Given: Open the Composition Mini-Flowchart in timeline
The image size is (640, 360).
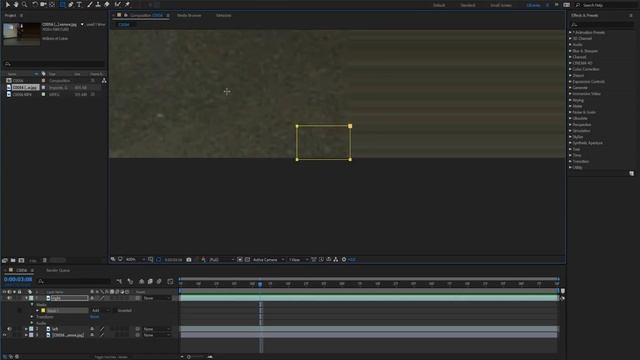Looking at the screenshot, I should [x=119, y=281].
